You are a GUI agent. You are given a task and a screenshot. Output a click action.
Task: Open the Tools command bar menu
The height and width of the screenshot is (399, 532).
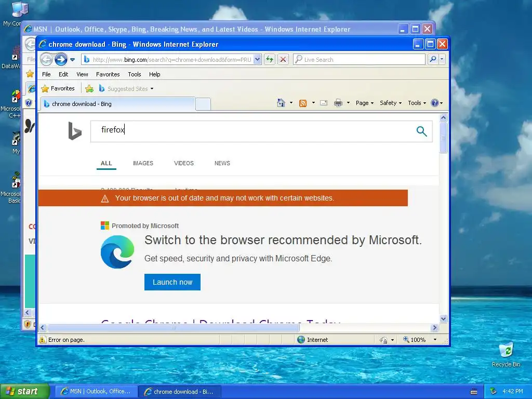417,103
